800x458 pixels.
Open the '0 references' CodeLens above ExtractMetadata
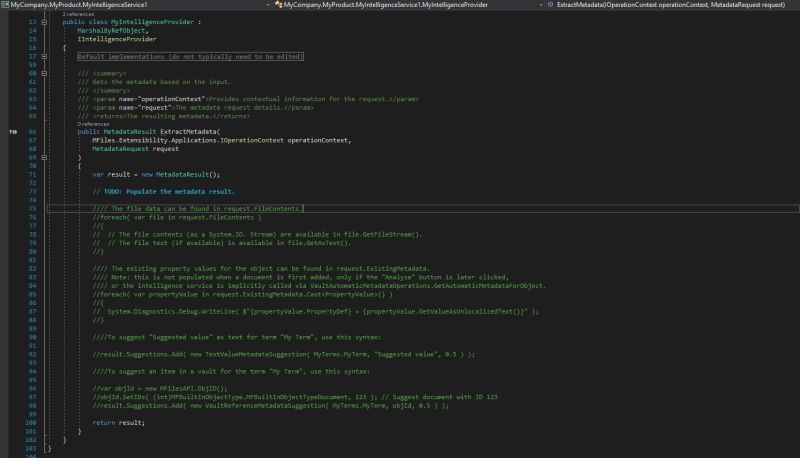point(93,124)
